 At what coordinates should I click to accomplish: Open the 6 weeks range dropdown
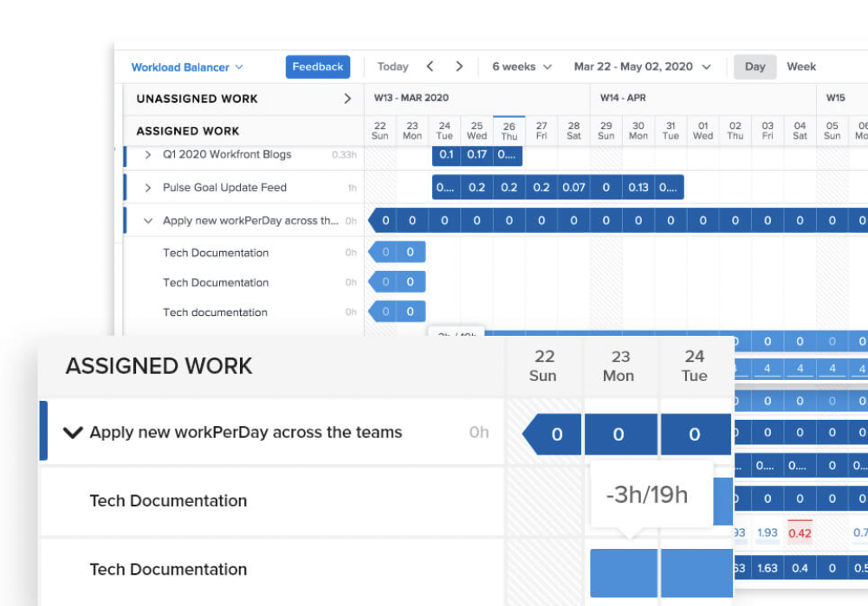pos(522,67)
